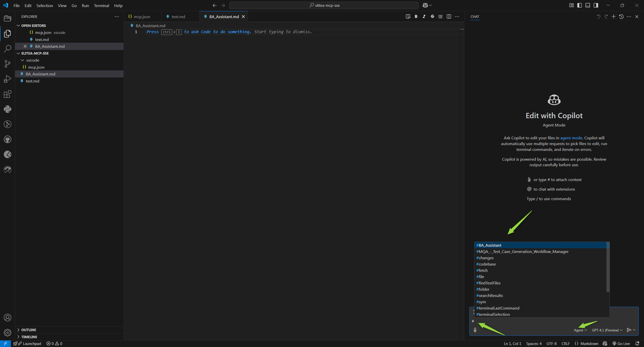Open the Source Control panel
Screen dimensions: 644x347
7,64
